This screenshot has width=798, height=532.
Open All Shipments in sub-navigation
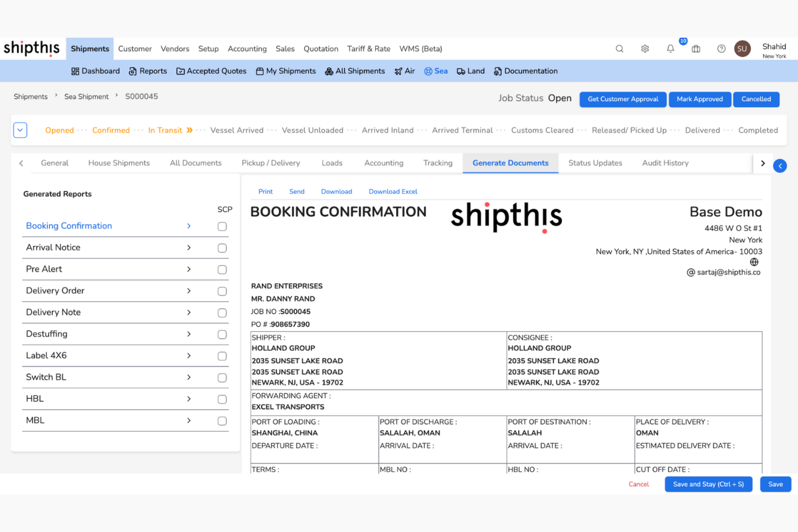355,71
